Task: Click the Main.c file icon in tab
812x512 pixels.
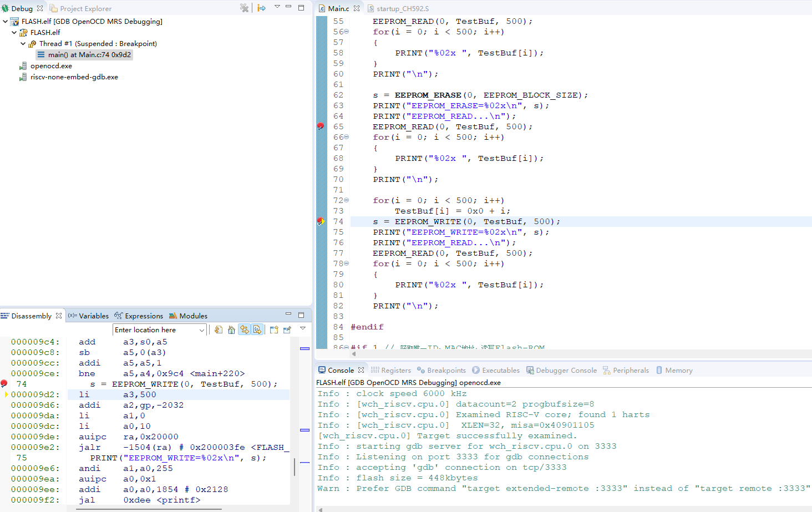Action: click(x=322, y=8)
